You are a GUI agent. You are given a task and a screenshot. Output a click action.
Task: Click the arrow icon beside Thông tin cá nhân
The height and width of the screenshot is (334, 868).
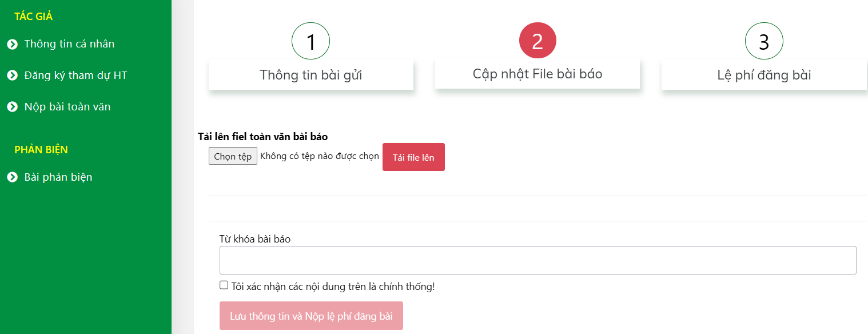click(13, 44)
